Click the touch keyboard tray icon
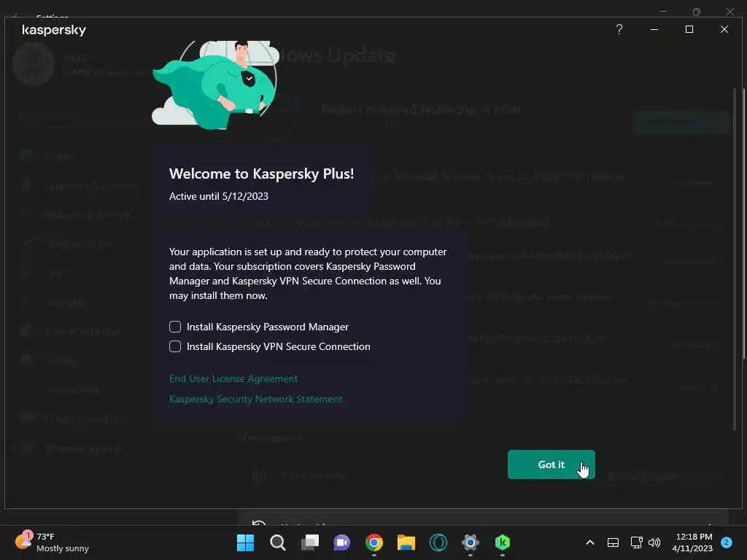 (613, 542)
